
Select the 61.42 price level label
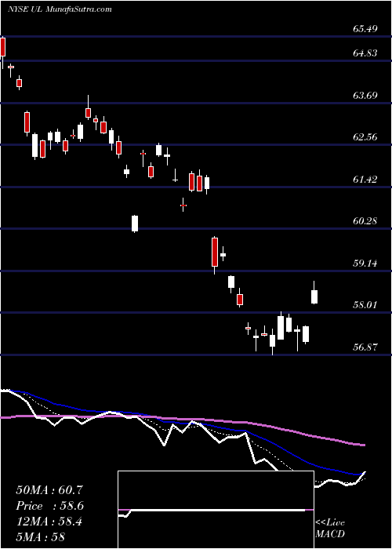point(365,180)
